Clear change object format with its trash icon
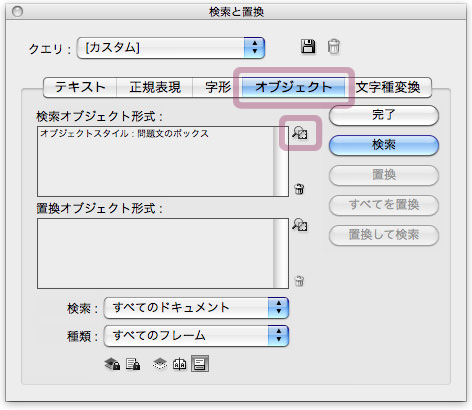The height and width of the screenshot is (410, 472). coord(299,281)
